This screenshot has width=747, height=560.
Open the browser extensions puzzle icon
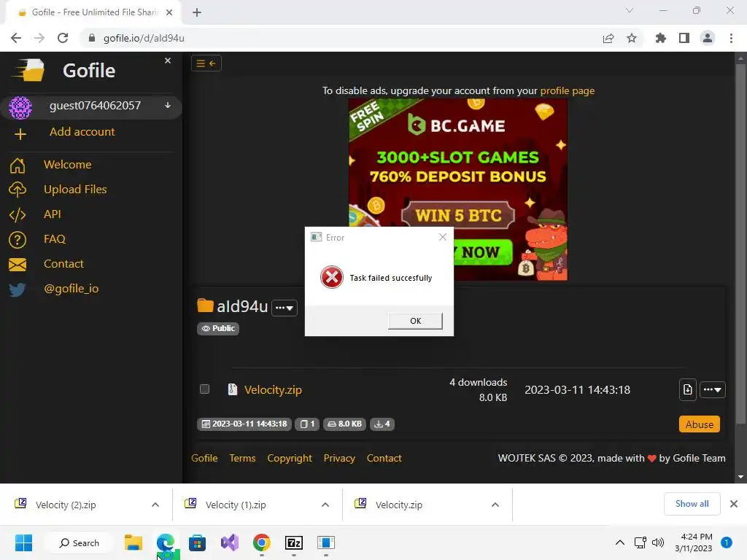(x=661, y=38)
